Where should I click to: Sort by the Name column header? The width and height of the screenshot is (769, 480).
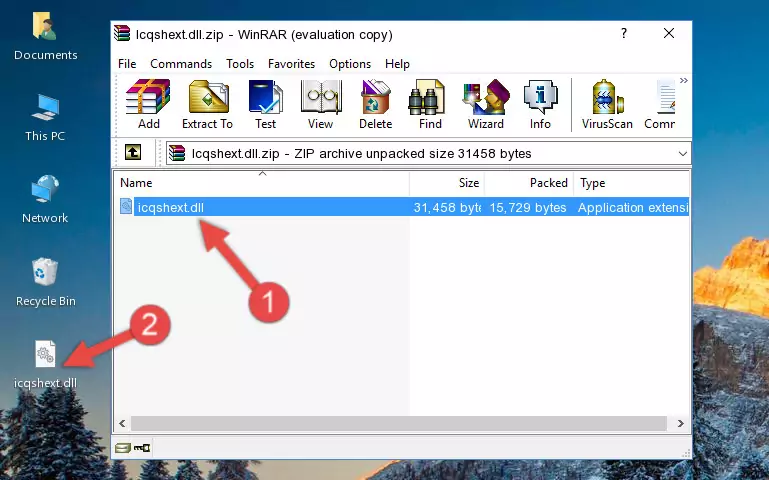tap(262, 183)
